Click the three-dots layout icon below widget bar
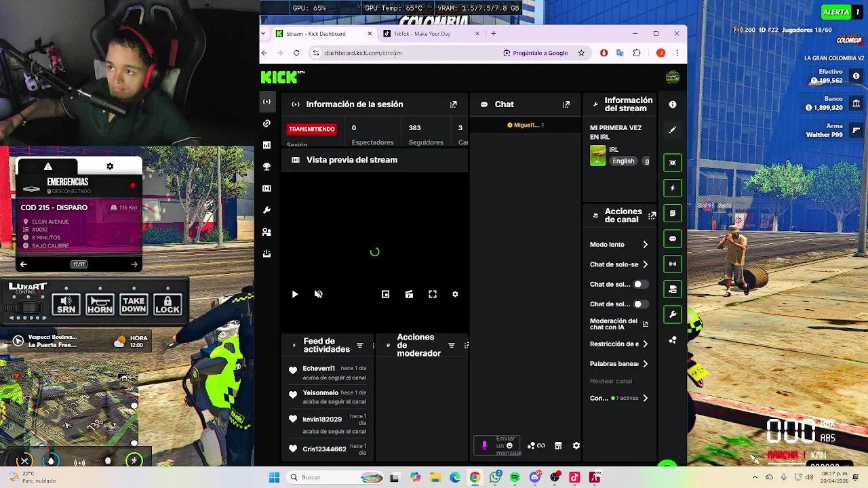The image size is (868, 488). click(x=673, y=340)
